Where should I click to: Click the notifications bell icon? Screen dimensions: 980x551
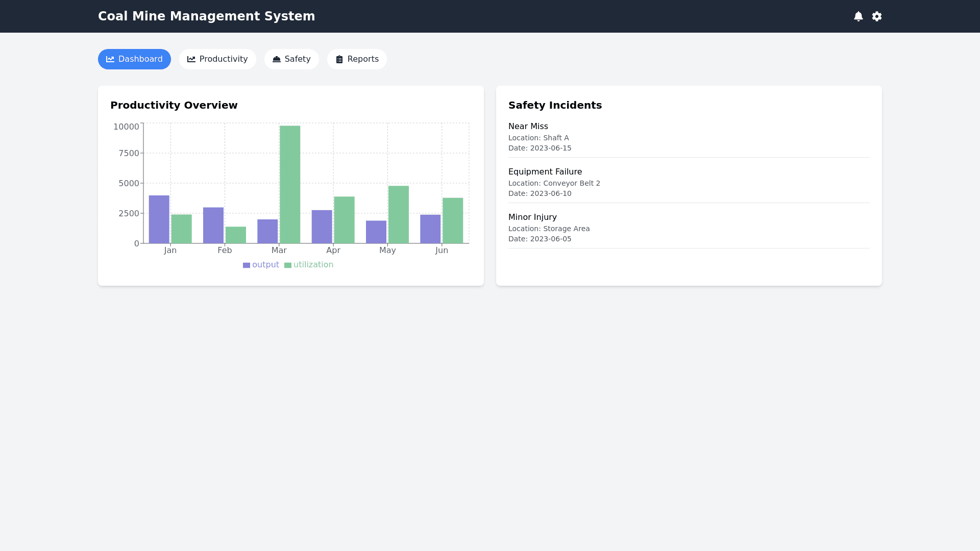(x=859, y=16)
